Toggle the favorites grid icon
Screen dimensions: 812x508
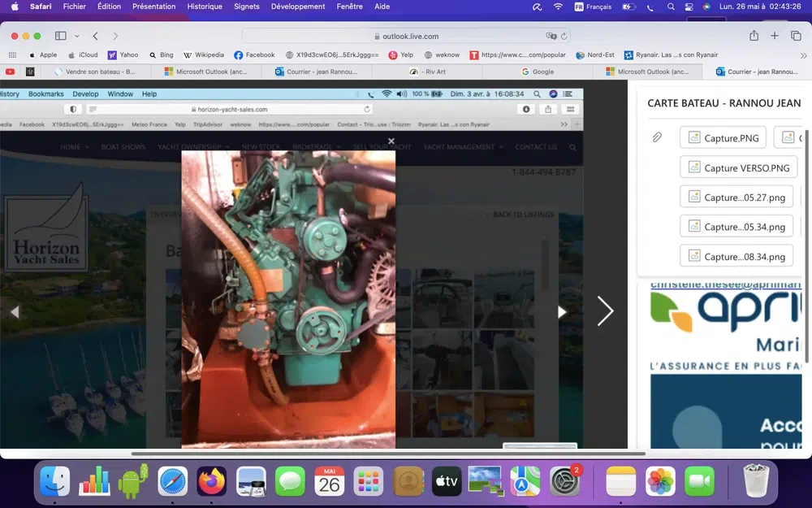point(12,54)
